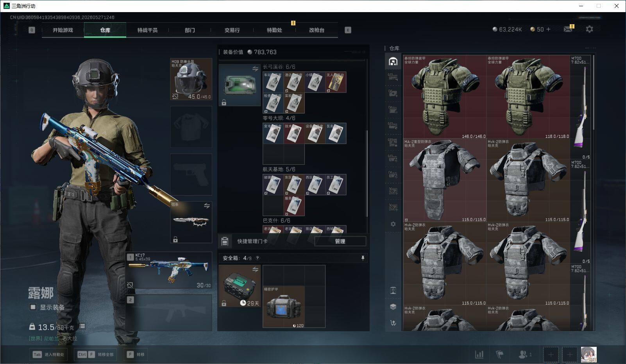The image size is (626, 364).
Task: Invite teammate in second plus slot
Action: tap(570, 355)
